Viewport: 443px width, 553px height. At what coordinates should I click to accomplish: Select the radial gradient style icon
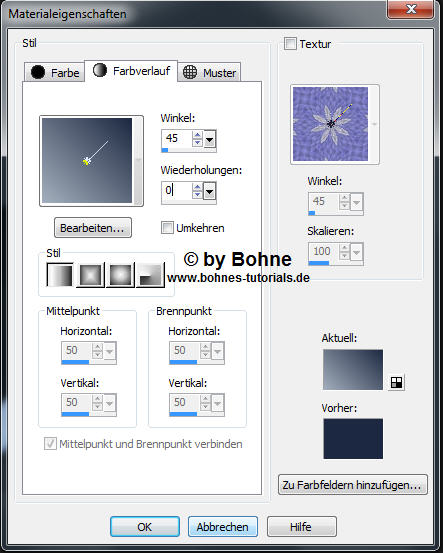pos(150,275)
